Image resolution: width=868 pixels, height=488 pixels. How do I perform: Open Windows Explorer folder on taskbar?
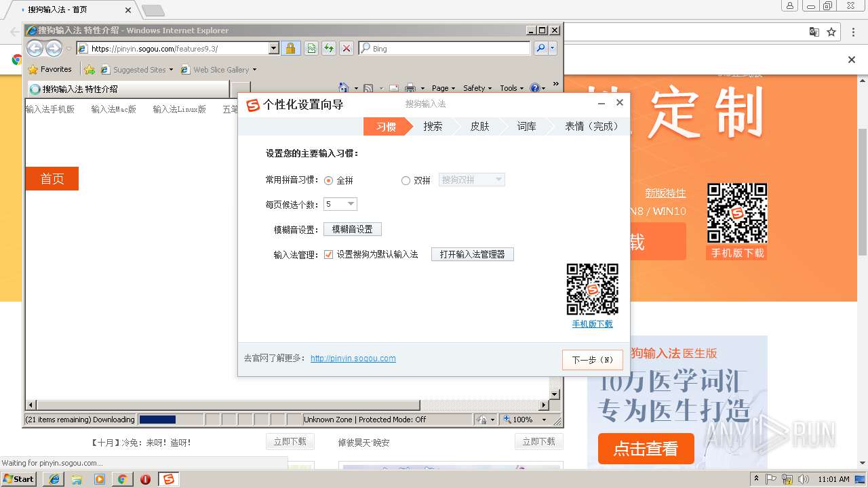(x=77, y=479)
